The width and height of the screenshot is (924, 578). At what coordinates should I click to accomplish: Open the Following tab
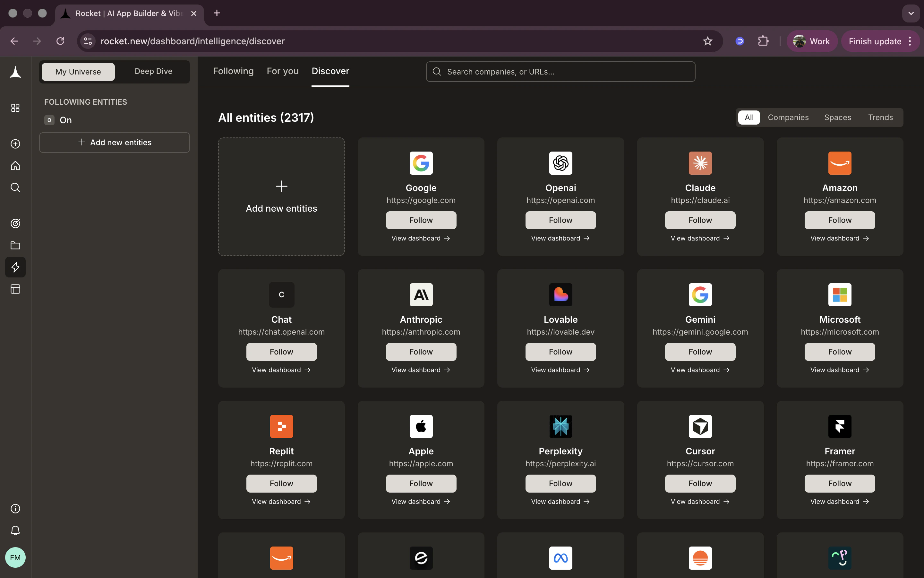tap(233, 71)
